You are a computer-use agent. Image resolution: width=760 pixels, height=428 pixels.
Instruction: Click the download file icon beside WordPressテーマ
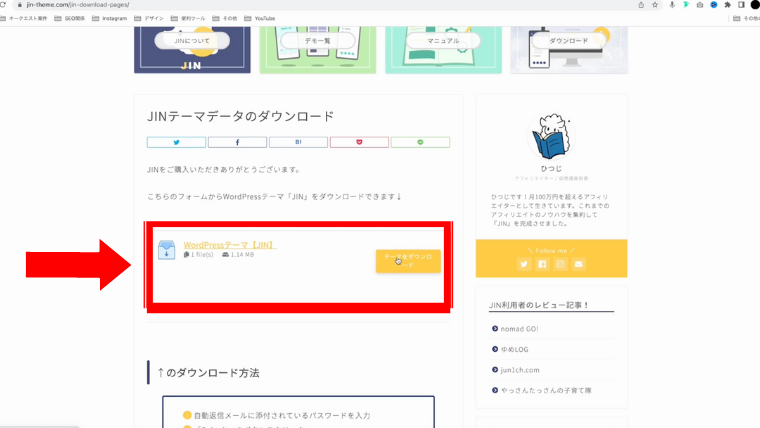[166, 250]
